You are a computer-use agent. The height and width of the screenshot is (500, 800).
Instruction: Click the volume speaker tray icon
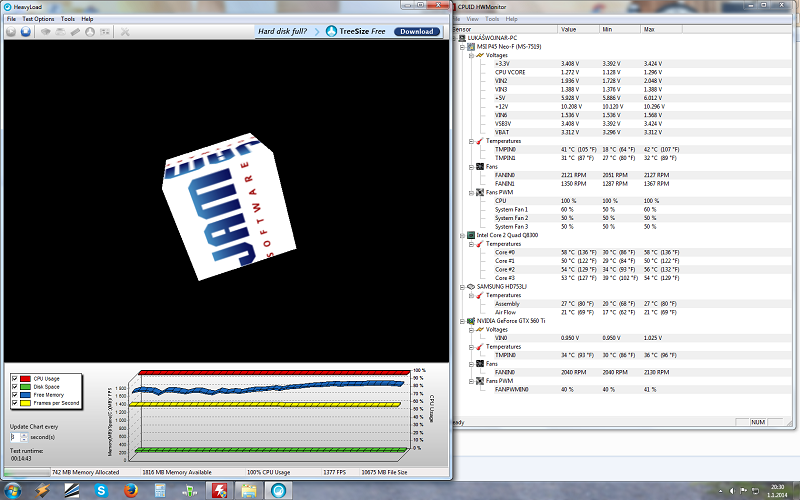(733, 491)
